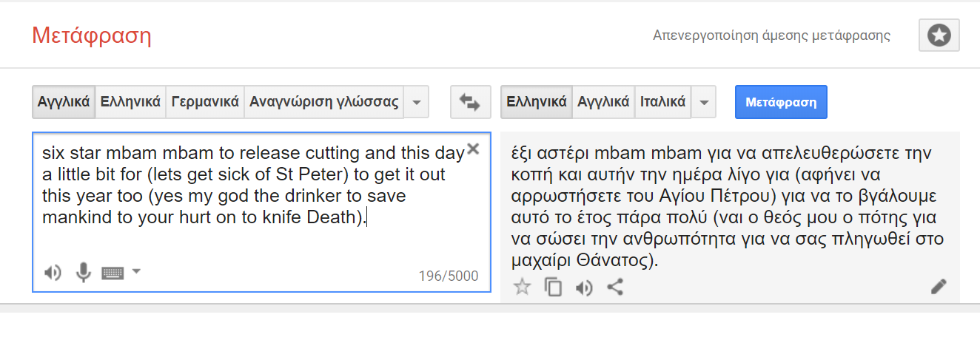Enable Αναγνώριση γλώσσας language detection
The height and width of the screenshot is (340, 980).
324,102
